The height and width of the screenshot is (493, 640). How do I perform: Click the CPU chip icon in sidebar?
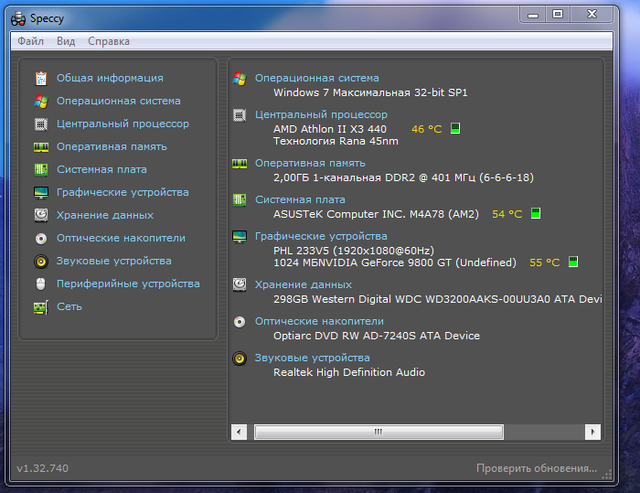tap(41, 124)
